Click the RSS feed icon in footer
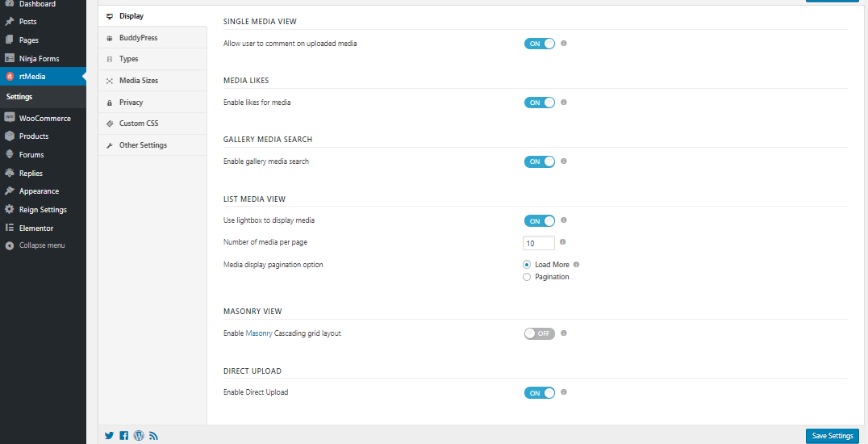 pyautogui.click(x=154, y=436)
